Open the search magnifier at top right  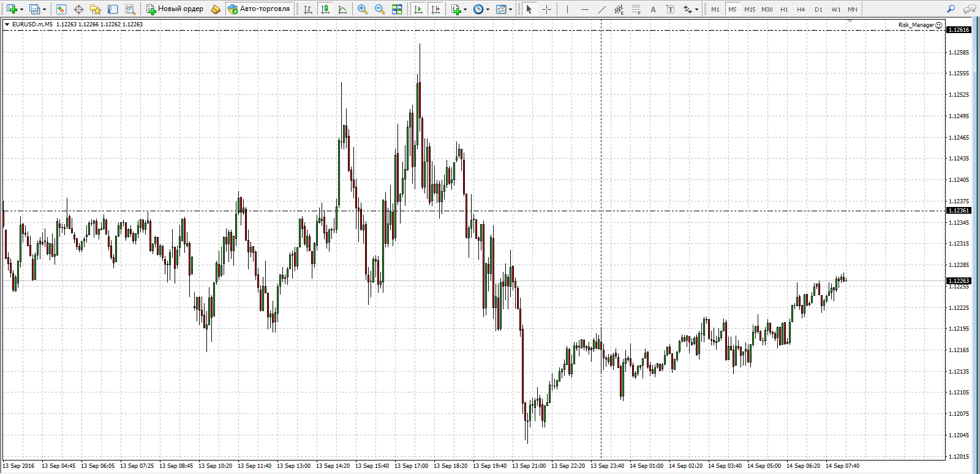click(951, 9)
